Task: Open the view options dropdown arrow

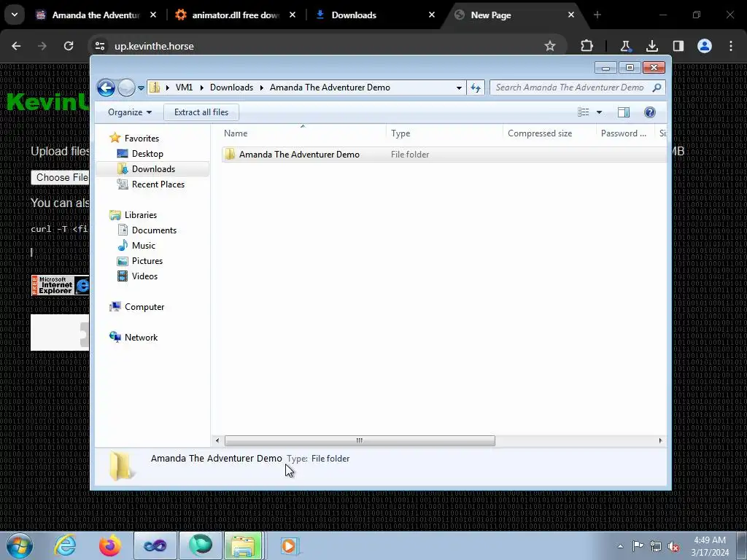Action: 600,112
